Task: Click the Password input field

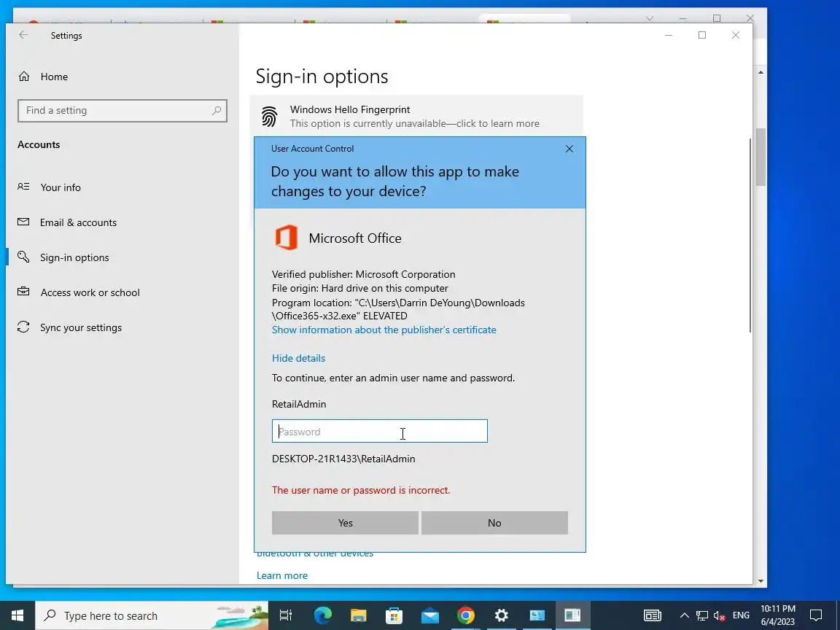Action: pos(380,431)
